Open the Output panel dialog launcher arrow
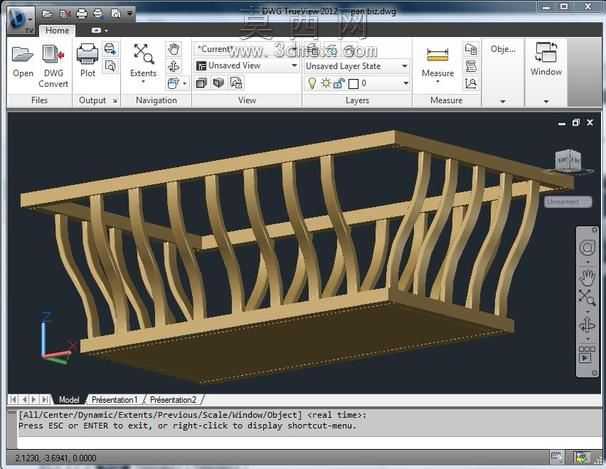 coord(115,101)
